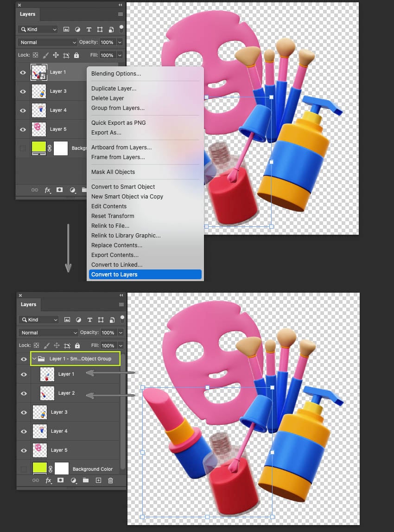394x532 pixels.
Task: Hide Layer 3 via its eye icon
Action: [23, 412]
